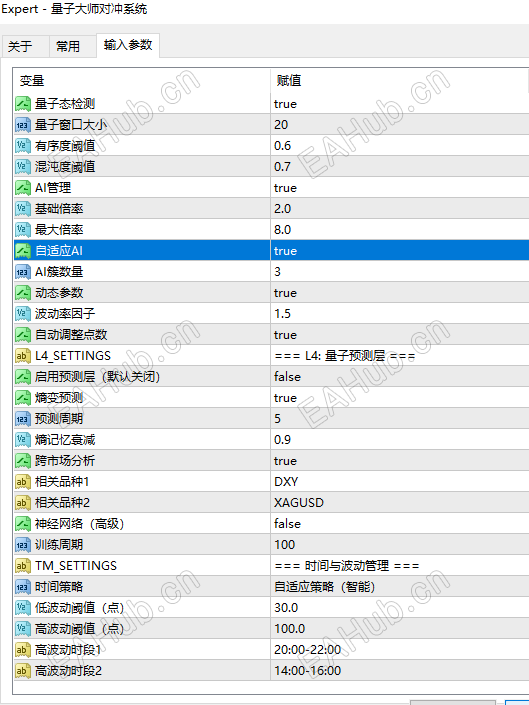The image size is (529, 705).
Task: Click the bool icon beside 动态参数
Action: pos(22,293)
